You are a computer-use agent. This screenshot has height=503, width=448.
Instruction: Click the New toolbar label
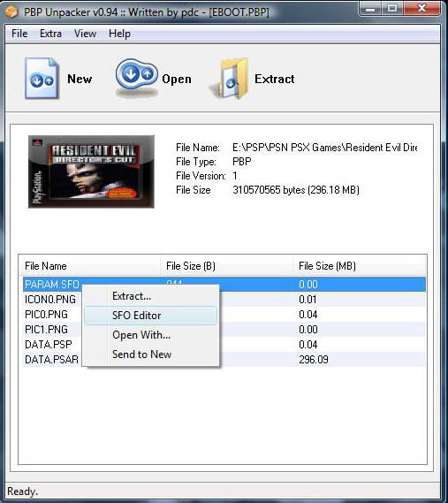80,79
